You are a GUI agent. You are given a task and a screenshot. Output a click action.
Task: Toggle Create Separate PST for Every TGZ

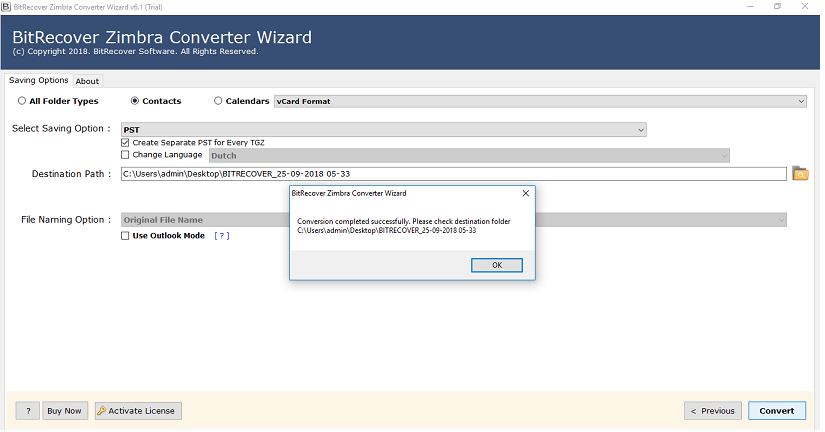pyautogui.click(x=125, y=143)
